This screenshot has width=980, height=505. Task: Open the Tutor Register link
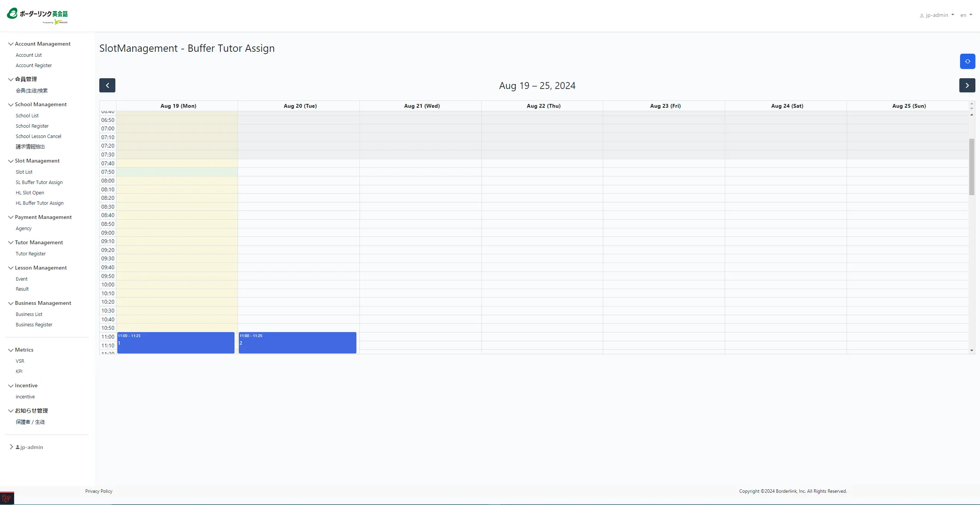pyautogui.click(x=31, y=254)
